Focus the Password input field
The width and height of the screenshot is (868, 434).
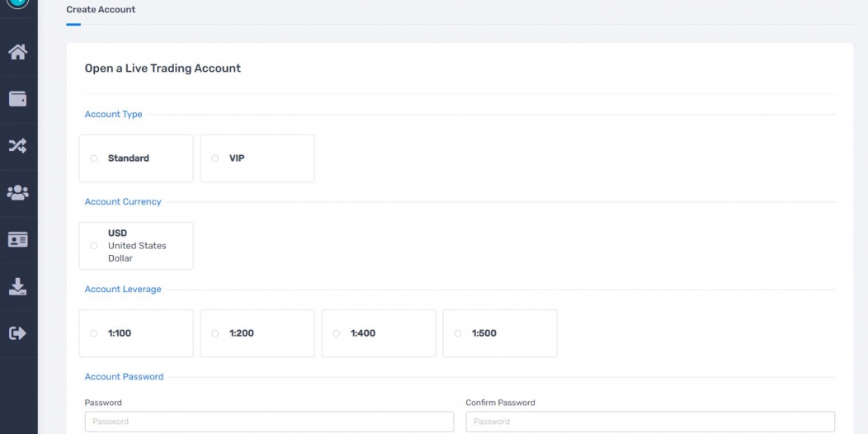[x=269, y=422]
